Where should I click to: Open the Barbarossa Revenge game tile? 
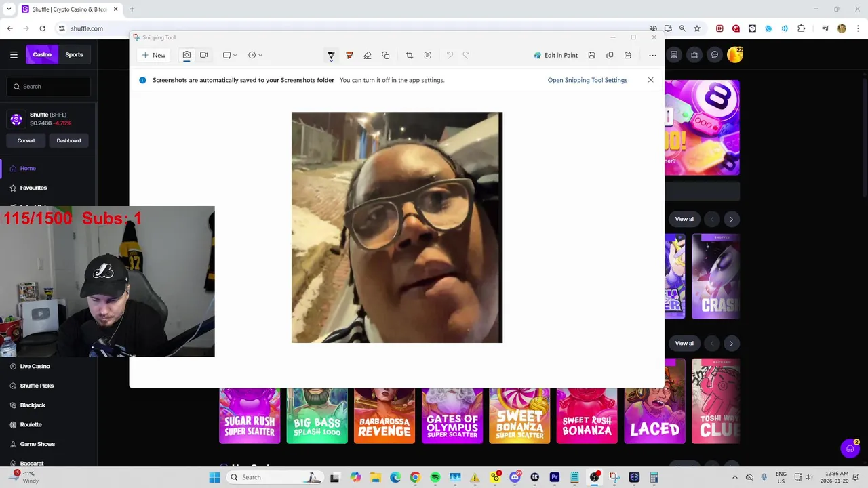pos(384,415)
